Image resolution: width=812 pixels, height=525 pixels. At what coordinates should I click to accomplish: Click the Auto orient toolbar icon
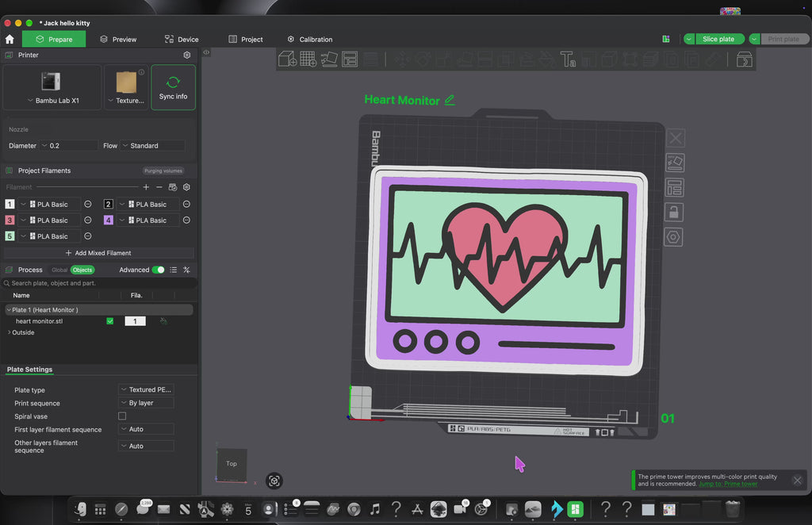(329, 59)
